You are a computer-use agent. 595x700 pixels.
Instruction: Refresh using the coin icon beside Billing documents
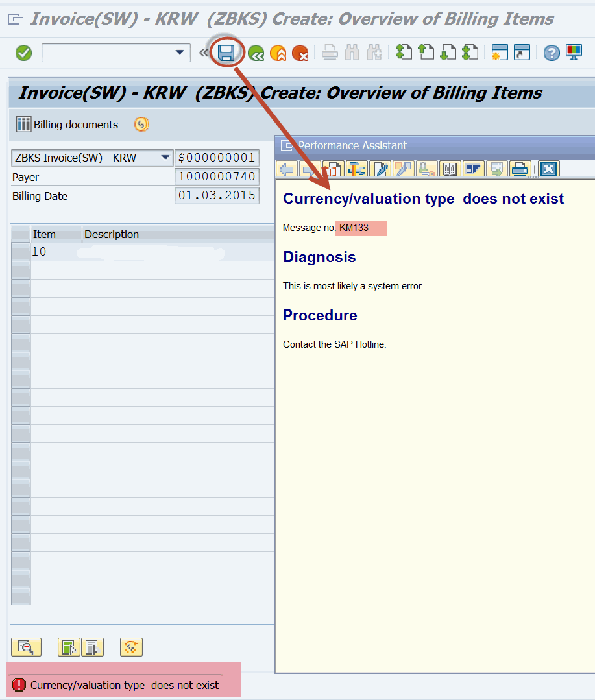(141, 124)
